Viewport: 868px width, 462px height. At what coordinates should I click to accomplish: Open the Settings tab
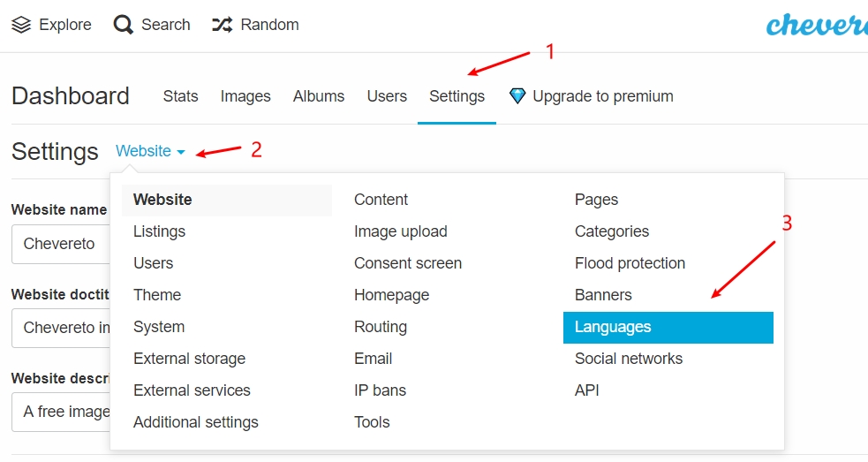click(457, 96)
